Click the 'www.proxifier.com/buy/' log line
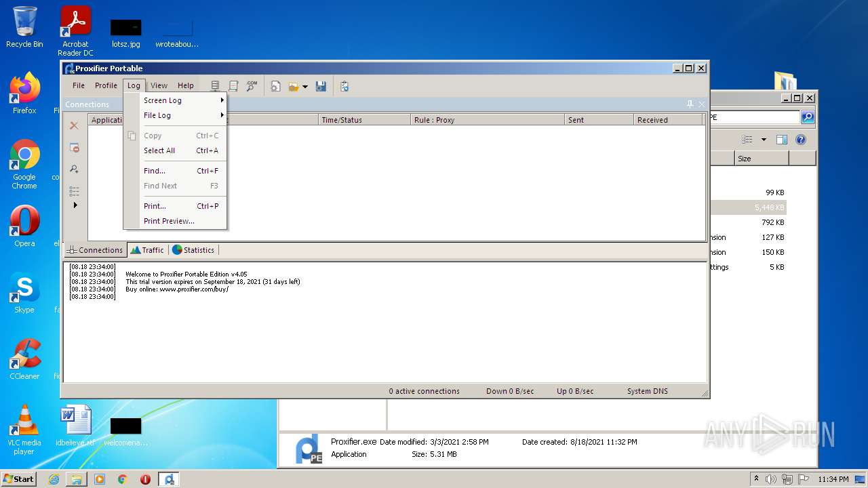The height and width of the screenshot is (488, 868). pyautogui.click(x=177, y=289)
